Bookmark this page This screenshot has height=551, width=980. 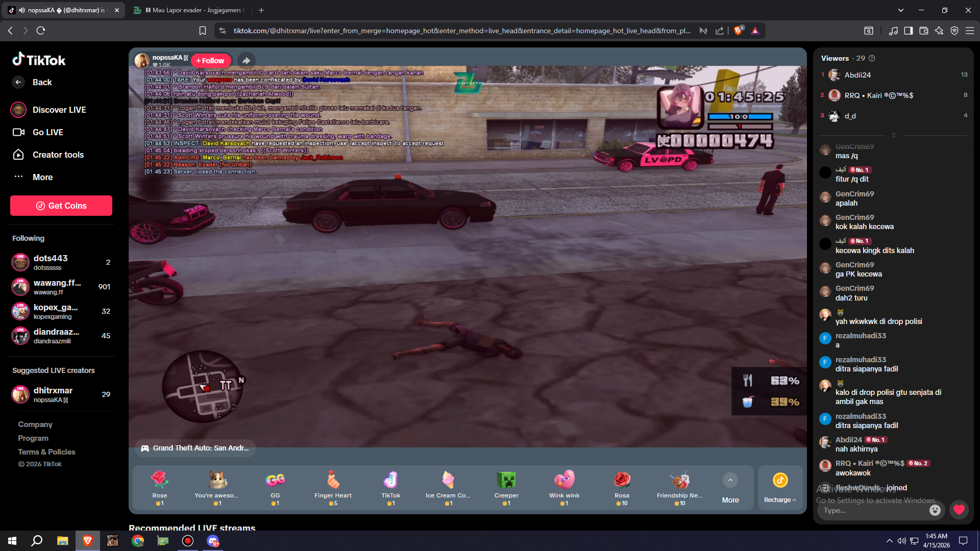pyautogui.click(x=203, y=31)
